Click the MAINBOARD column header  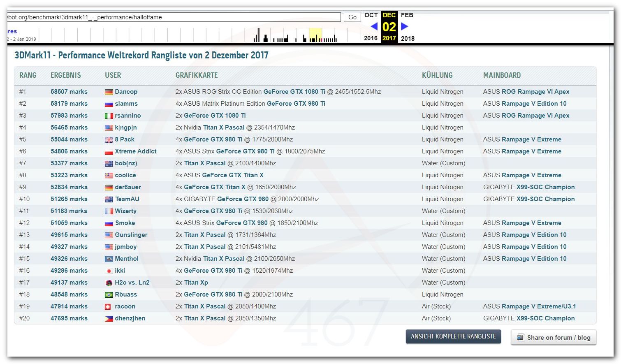point(502,75)
